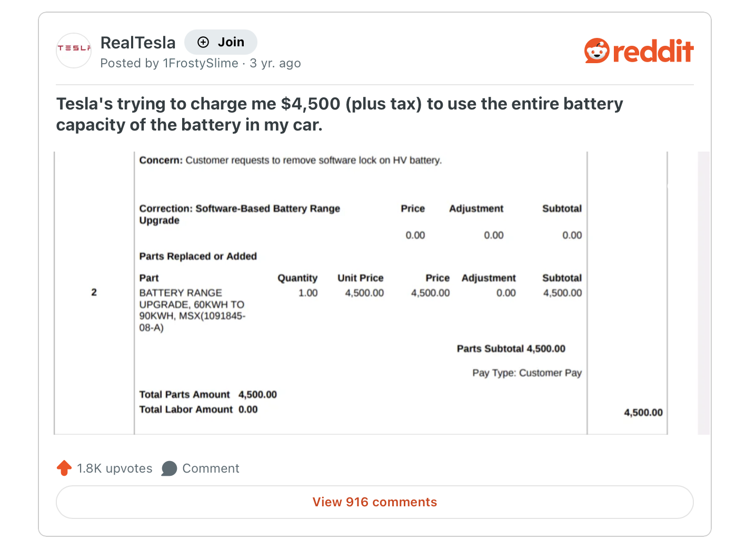This screenshot has width=756, height=540.
Task: Open the post title about $4,500 battery charge
Action: [340, 114]
